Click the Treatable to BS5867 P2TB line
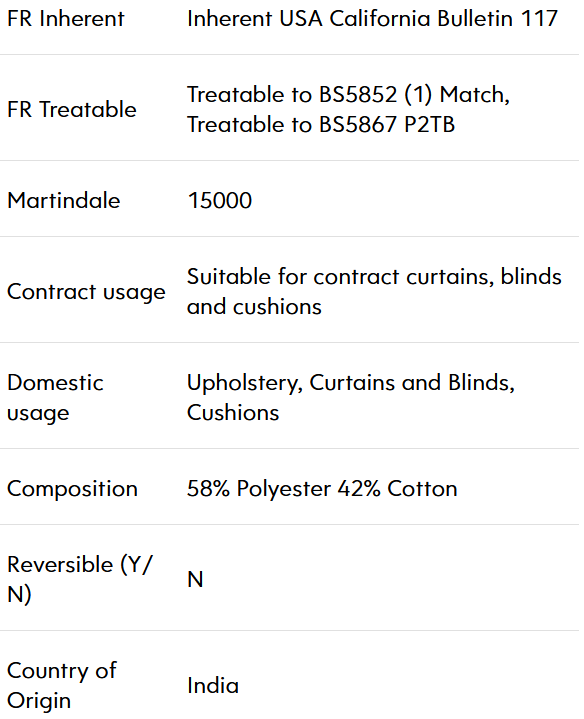584x719 pixels. (x=321, y=124)
